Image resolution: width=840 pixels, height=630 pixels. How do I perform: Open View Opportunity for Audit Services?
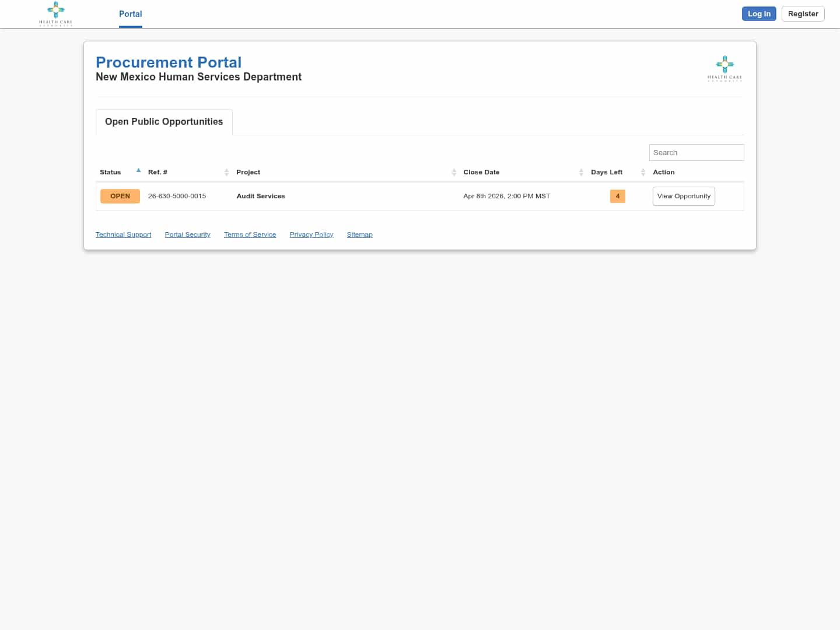click(x=684, y=196)
